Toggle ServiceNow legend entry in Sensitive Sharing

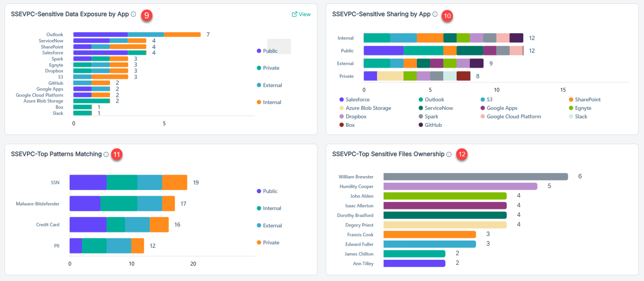(436, 108)
